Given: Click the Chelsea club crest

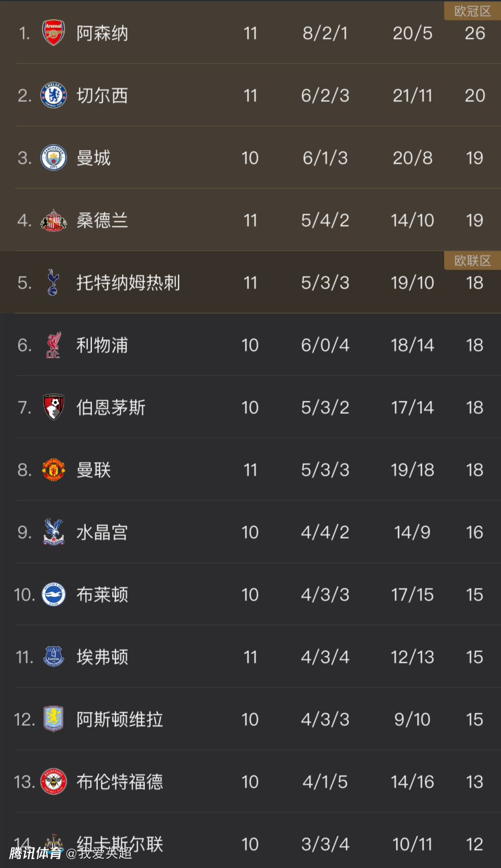Looking at the screenshot, I should [53, 96].
